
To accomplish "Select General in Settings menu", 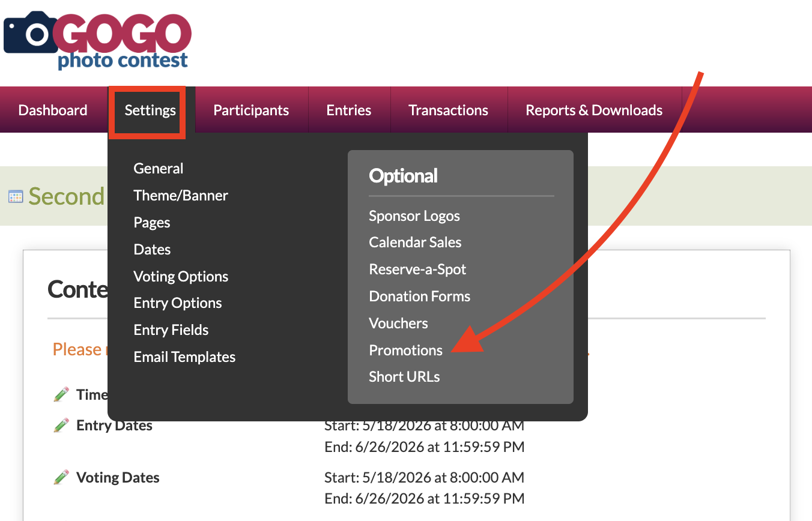I will 159,169.
